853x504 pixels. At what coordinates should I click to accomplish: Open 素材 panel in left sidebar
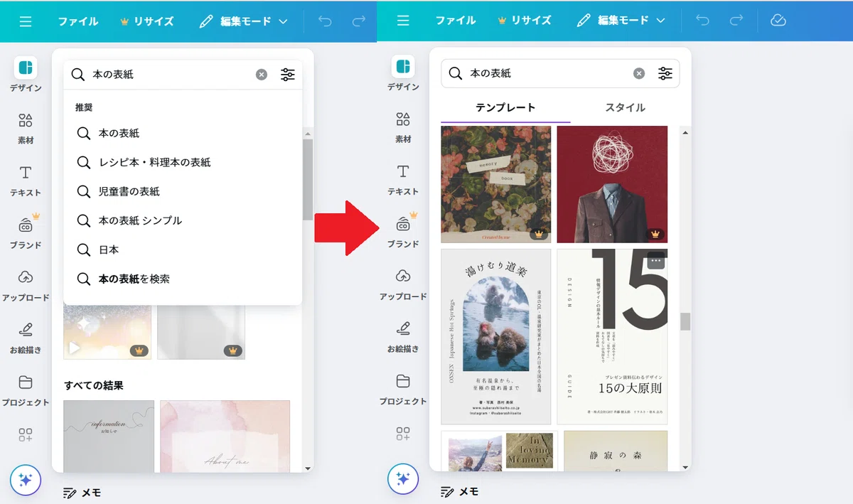point(26,129)
